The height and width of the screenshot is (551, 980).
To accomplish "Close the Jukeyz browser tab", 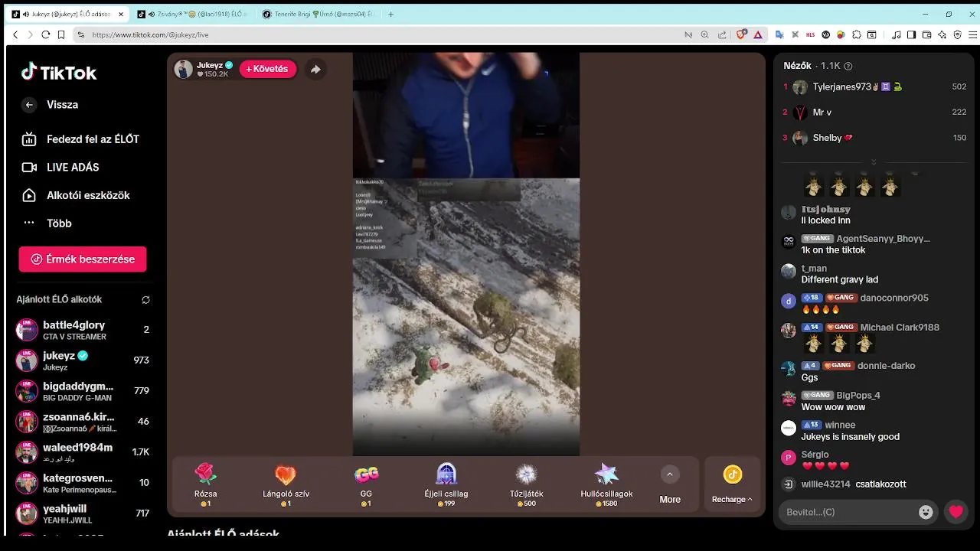I will (x=120, y=14).
